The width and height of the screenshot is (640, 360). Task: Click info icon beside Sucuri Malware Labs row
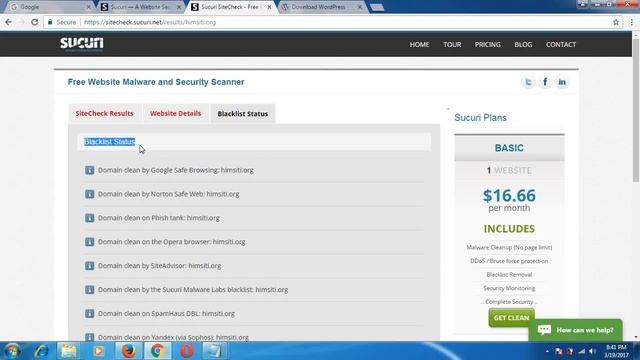(x=89, y=290)
